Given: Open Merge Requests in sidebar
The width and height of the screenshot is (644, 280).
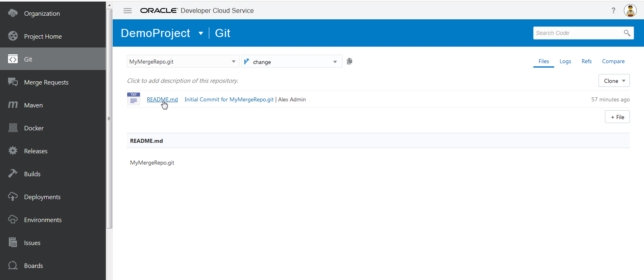Looking at the screenshot, I should (x=53, y=82).
